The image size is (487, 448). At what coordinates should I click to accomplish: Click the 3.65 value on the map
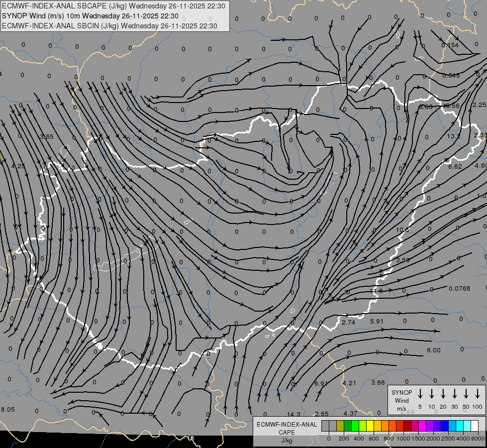pyautogui.click(x=47, y=136)
